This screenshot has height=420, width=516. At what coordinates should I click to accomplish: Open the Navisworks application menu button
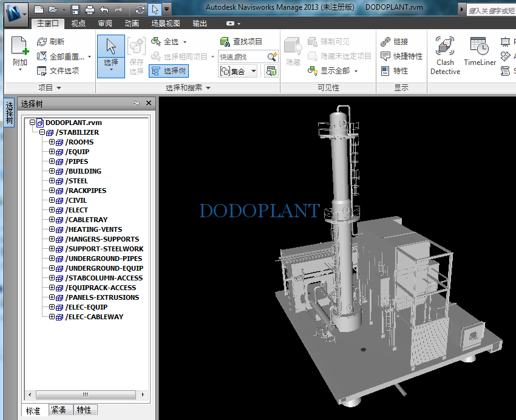(16, 15)
